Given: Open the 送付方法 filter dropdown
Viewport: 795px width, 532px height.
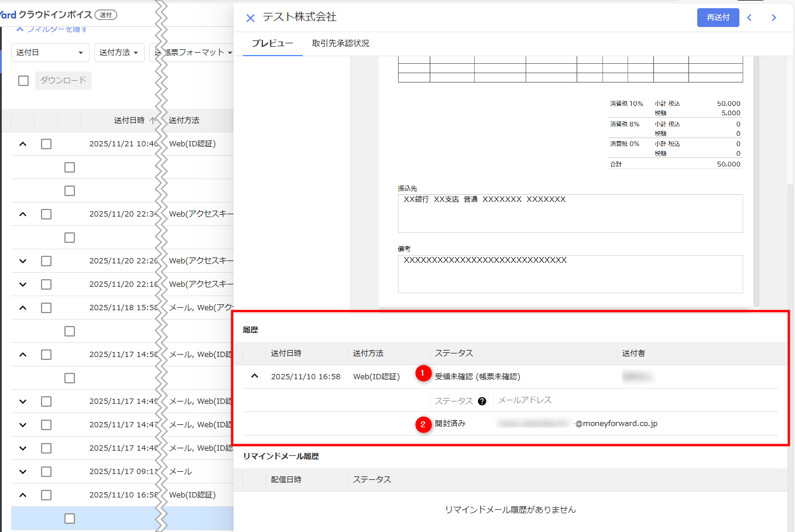Looking at the screenshot, I should 119,53.
